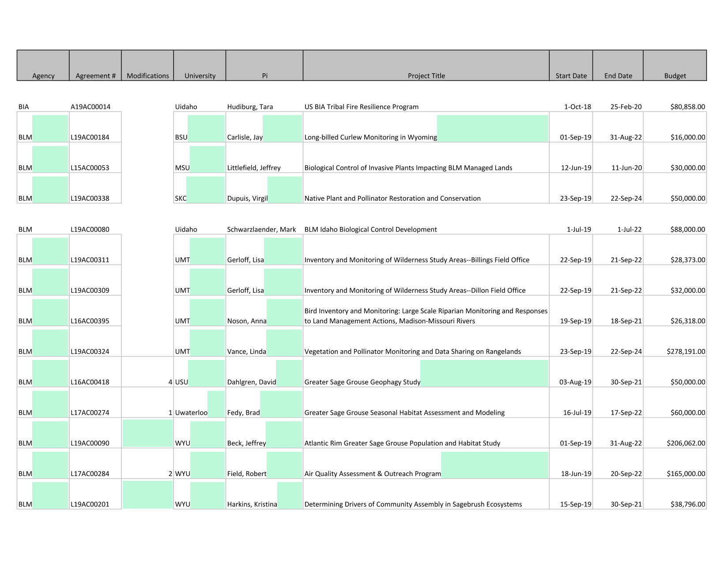Click PI name Beck, Jeffrey
This screenshot has width=728, height=562.
point(246,443)
